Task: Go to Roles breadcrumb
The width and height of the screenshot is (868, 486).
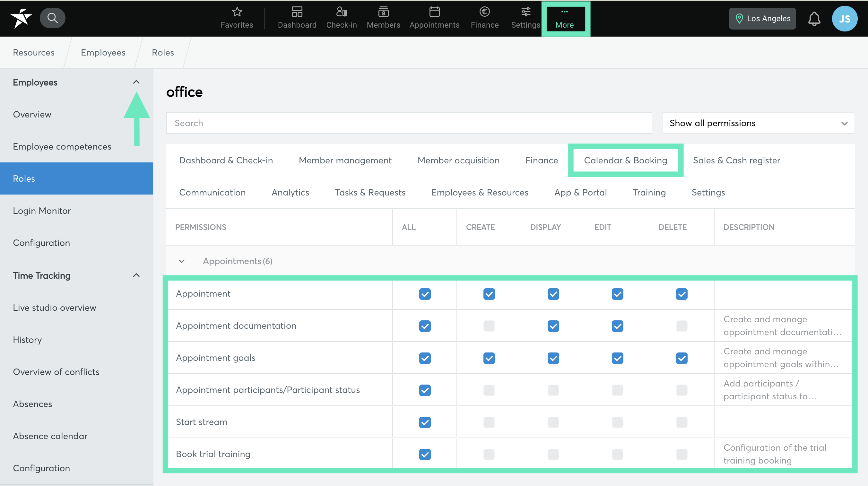Action: pyautogui.click(x=163, y=53)
